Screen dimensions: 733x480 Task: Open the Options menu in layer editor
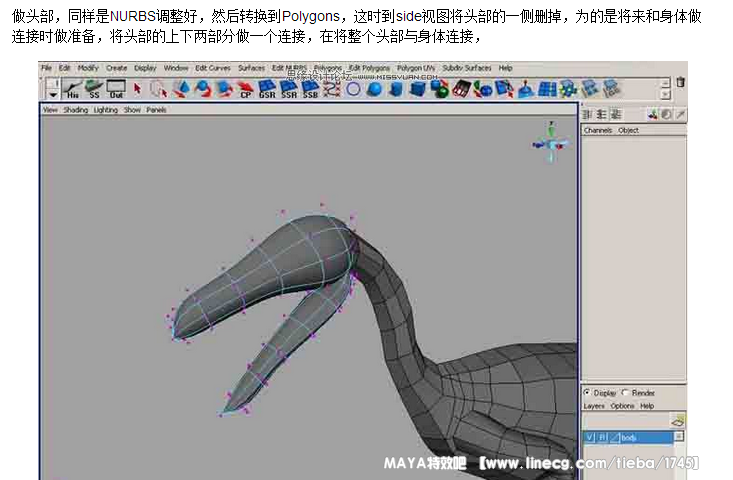pos(622,406)
